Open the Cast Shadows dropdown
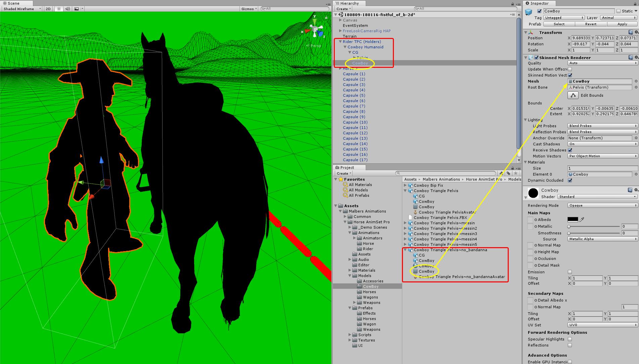This screenshot has width=639, height=364. point(602,144)
